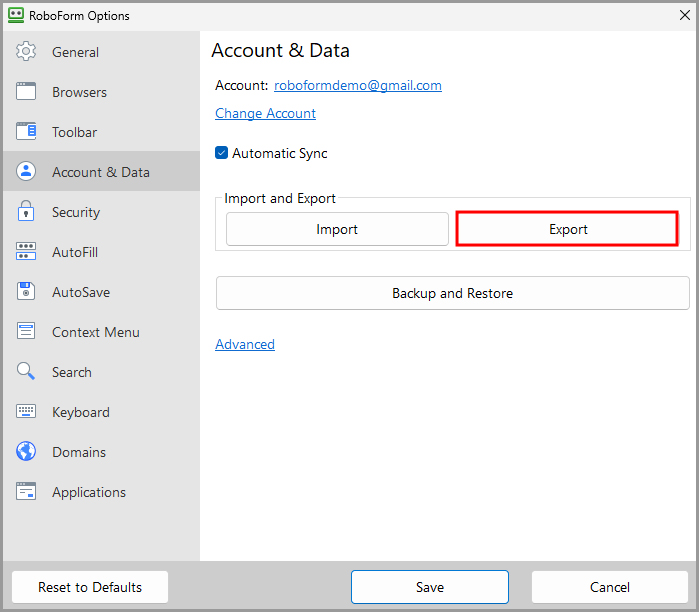Open the Advanced link
This screenshot has height=612, width=699.
click(x=245, y=344)
